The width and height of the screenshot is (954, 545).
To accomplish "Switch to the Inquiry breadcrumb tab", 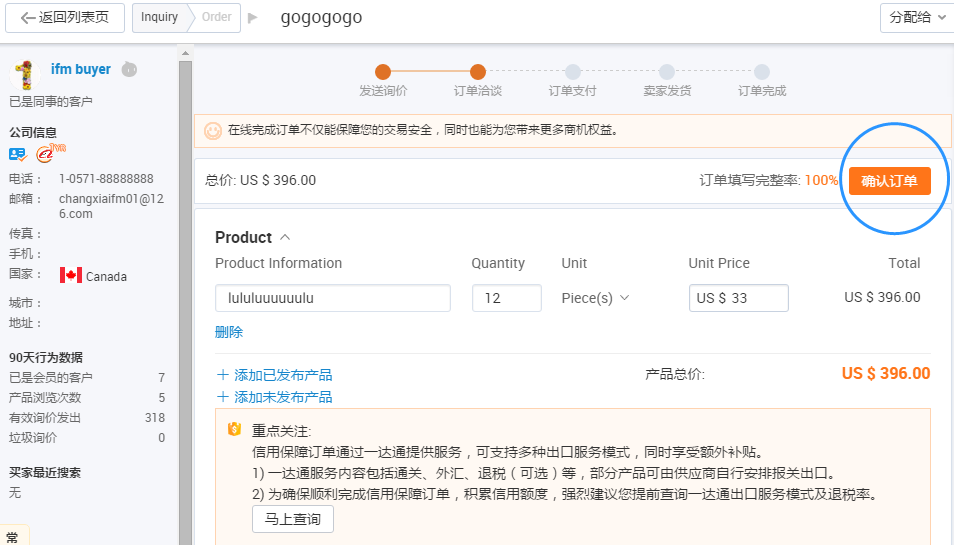I will pyautogui.click(x=159, y=18).
